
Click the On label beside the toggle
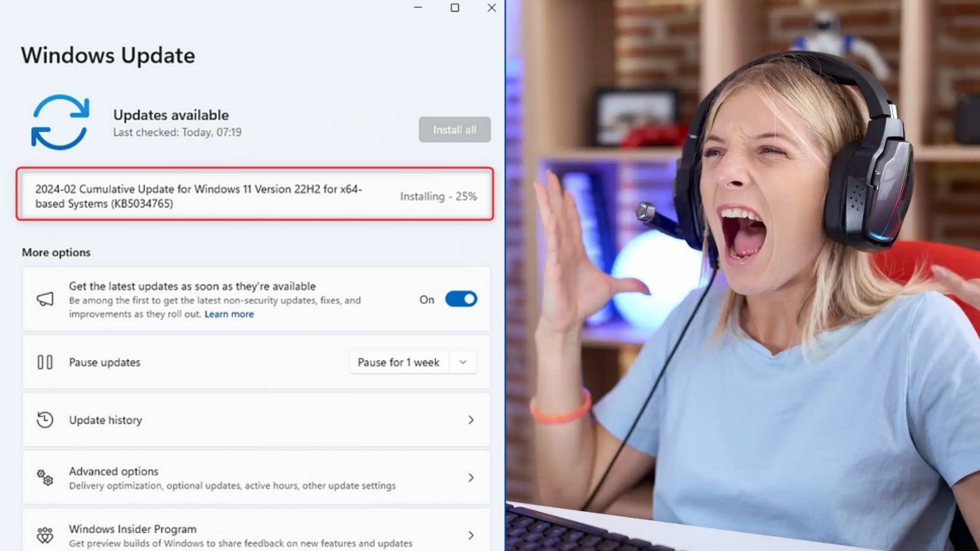click(x=427, y=300)
